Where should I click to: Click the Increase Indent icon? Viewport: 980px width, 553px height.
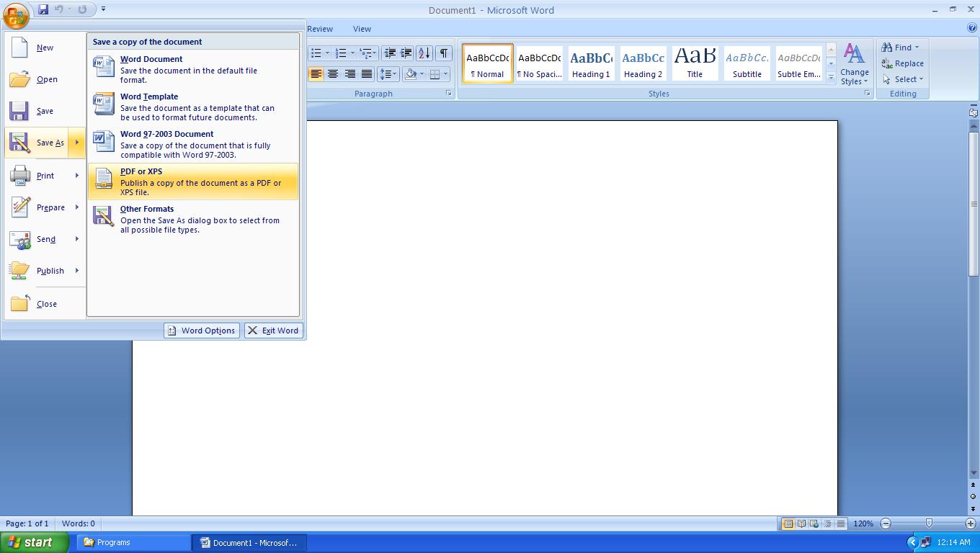click(406, 53)
